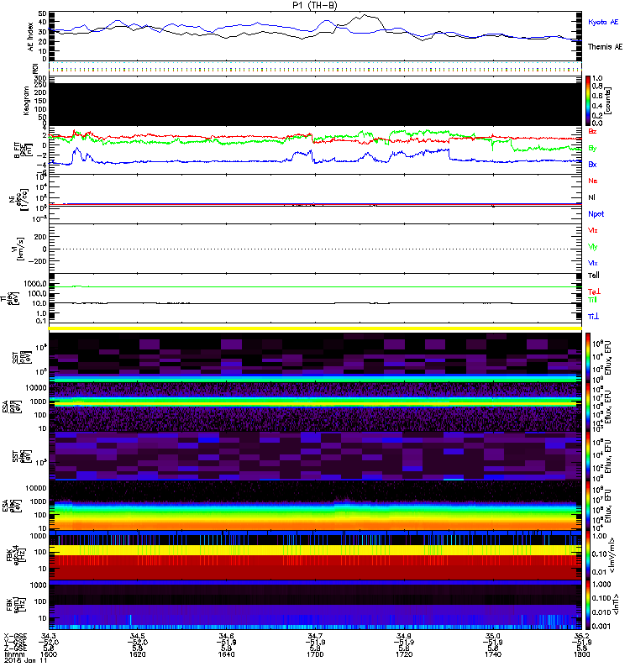Click the Keogram counts color bar

(x=588, y=101)
